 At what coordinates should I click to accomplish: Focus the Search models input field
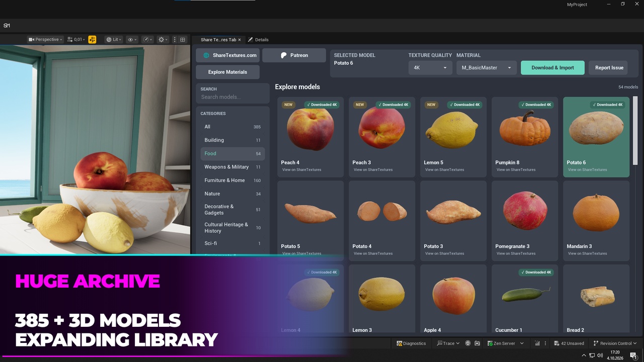click(232, 97)
